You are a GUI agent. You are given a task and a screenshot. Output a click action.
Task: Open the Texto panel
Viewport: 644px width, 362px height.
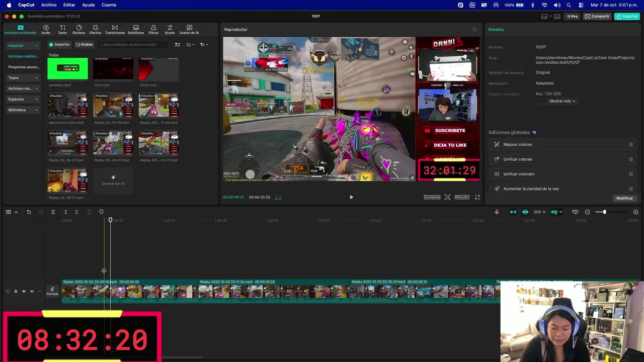tap(62, 30)
